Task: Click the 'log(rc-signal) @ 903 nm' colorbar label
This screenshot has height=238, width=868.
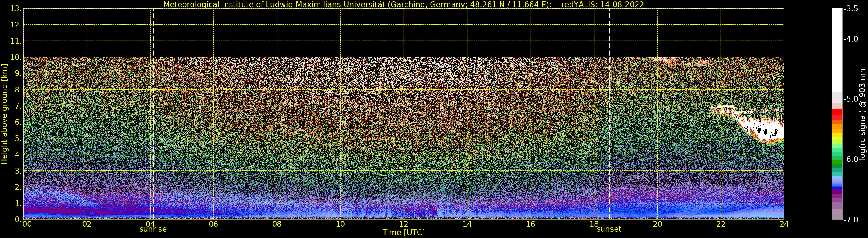Action: 863,114
